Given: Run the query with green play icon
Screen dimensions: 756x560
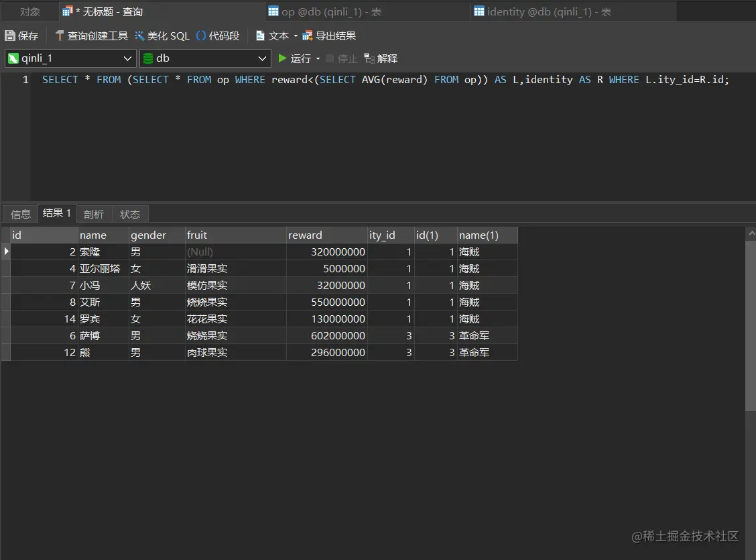Looking at the screenshot, I should pos(283,58).
